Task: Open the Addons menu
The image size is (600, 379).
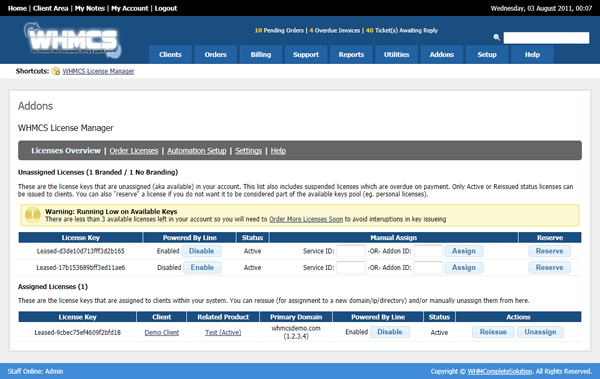Action: click(442, 54)
